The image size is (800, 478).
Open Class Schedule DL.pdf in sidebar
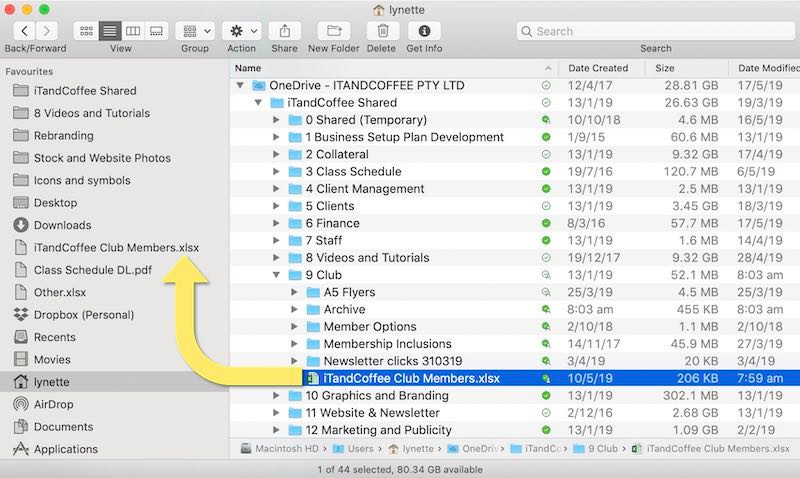92,270
